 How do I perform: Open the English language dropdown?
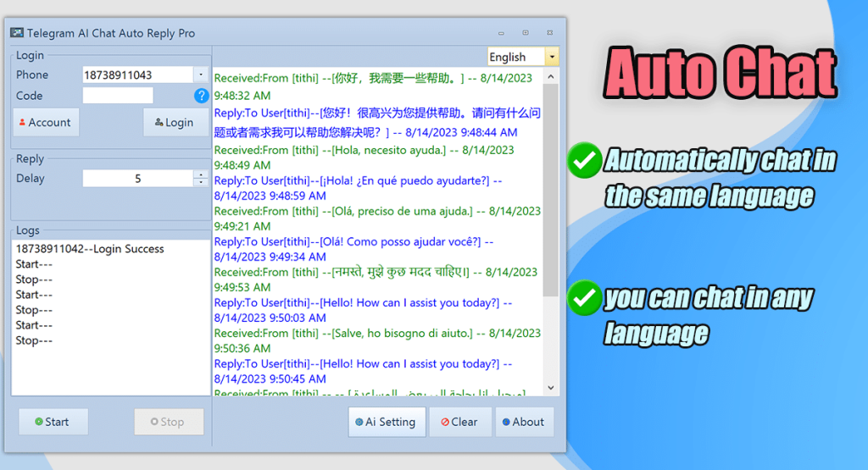pos(552,57)
